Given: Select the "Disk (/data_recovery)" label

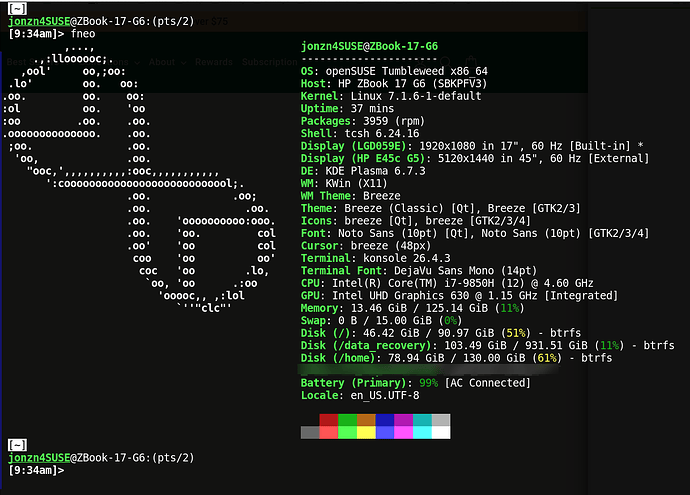Looking at the screenshot, I should point(366,345).
